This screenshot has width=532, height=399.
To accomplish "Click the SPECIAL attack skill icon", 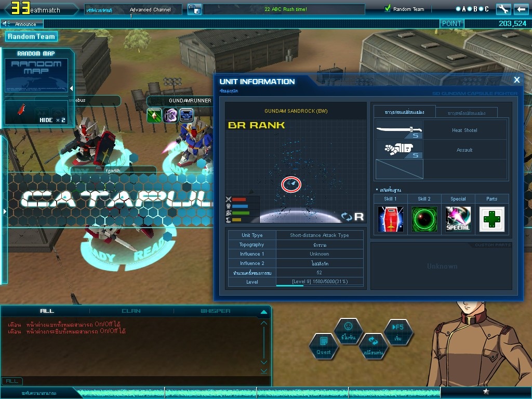I will 458,219.
